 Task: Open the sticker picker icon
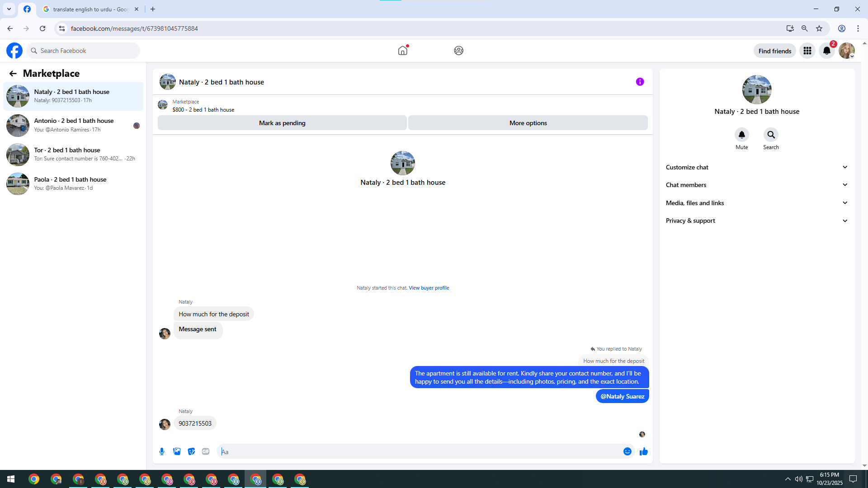tap(191, 451)
